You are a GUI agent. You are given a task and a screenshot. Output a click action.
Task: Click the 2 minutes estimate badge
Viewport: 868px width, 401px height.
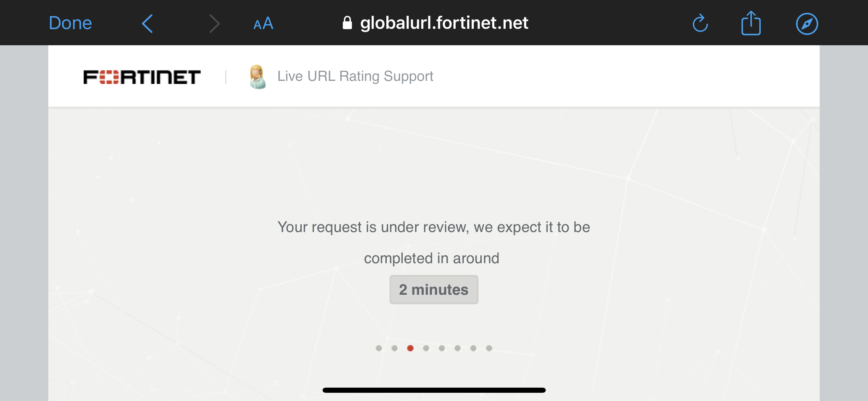click(x=434, y=290)
